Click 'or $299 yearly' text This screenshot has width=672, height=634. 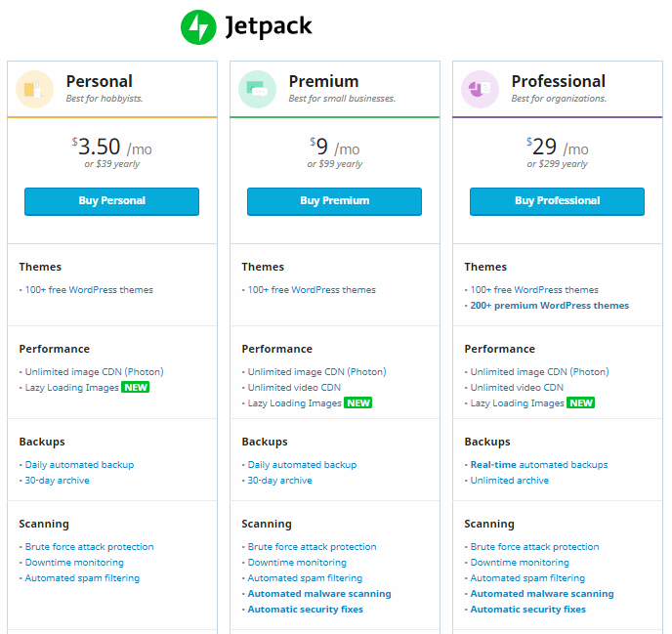(557, 164)
